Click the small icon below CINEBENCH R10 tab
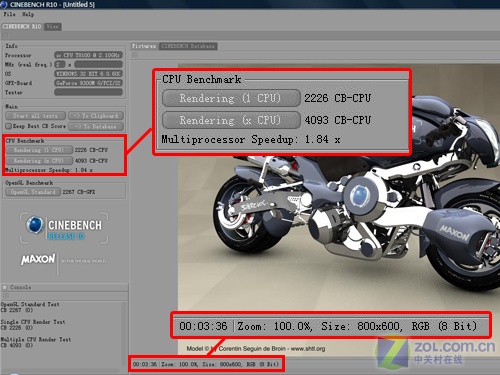 pyautogui.click(x=6, y=35)
